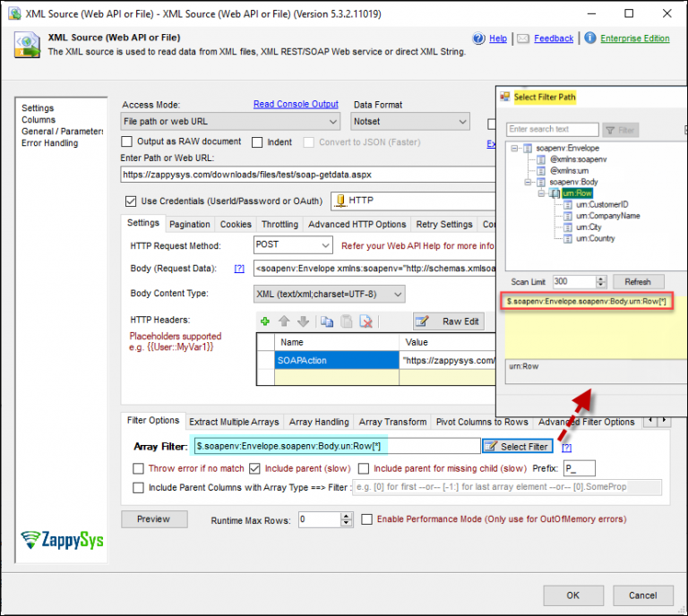
Task: Toggle Enable Performance Mode checkbox
Action: point(367,519)
